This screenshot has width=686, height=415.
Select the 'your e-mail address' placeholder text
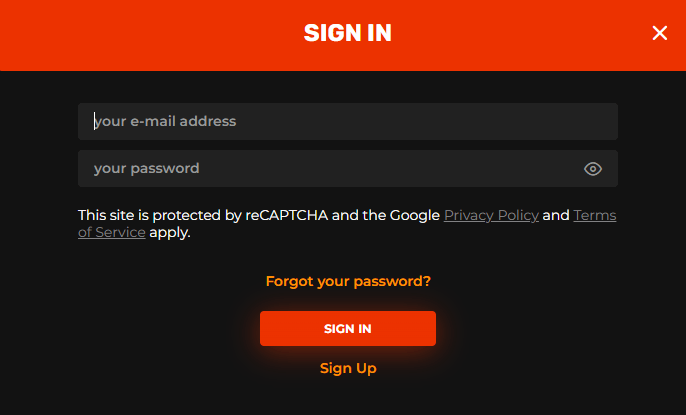tap(165, 121)
